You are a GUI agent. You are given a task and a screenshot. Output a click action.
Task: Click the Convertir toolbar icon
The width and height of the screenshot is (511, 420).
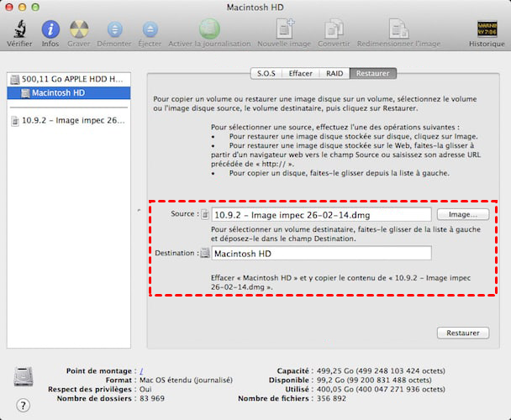334,29
